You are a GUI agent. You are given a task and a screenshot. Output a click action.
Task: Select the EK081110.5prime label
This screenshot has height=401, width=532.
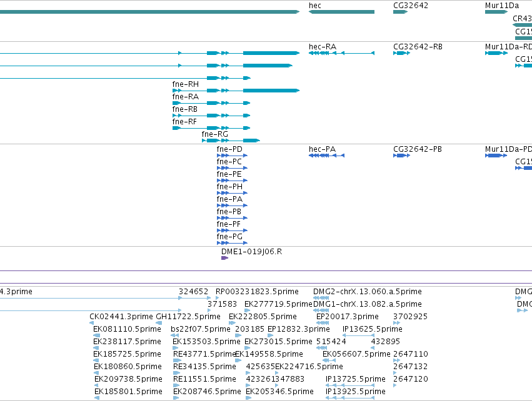point(127,329)
